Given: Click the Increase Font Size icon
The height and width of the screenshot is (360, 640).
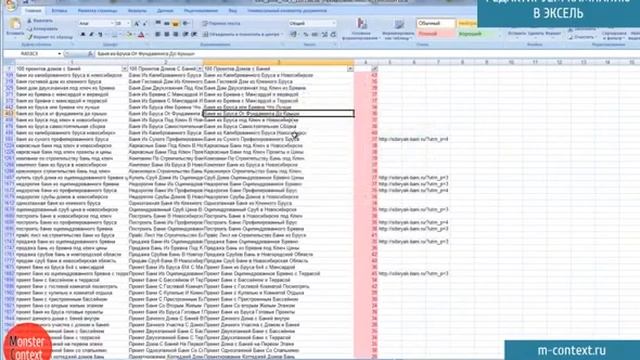Looking at the screenshot, I should coord(137,24).
